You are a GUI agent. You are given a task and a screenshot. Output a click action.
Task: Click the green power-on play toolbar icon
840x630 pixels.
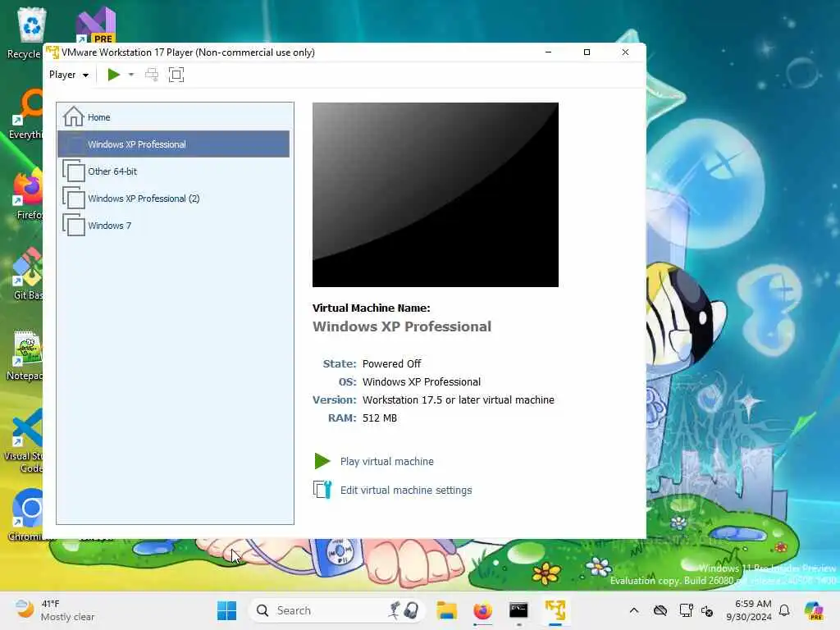tap(113, 75)
